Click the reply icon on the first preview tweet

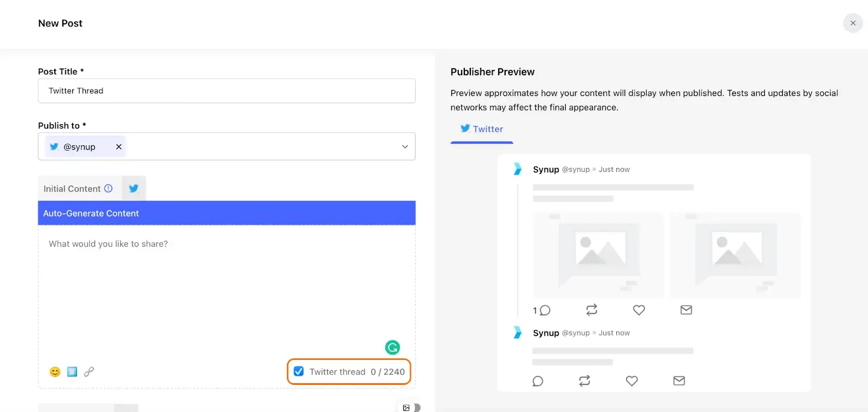coord(545,310)
